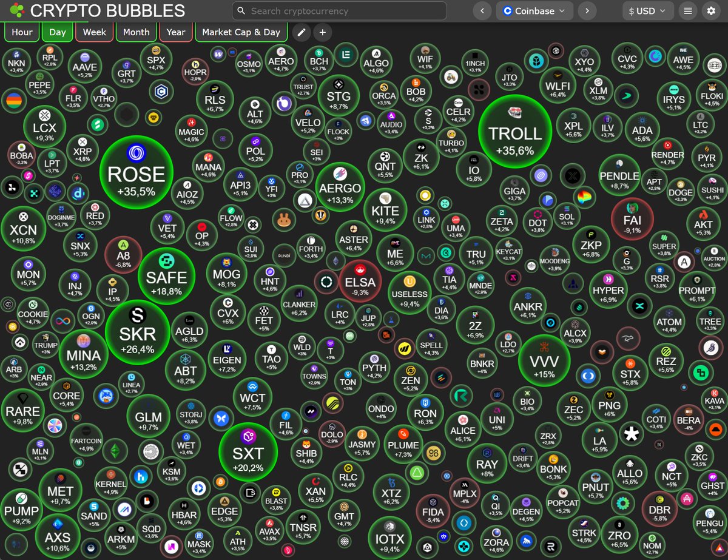Click the red DBR -5,8% bubble
Screen dimensions: 728x560
coord(659,508)
